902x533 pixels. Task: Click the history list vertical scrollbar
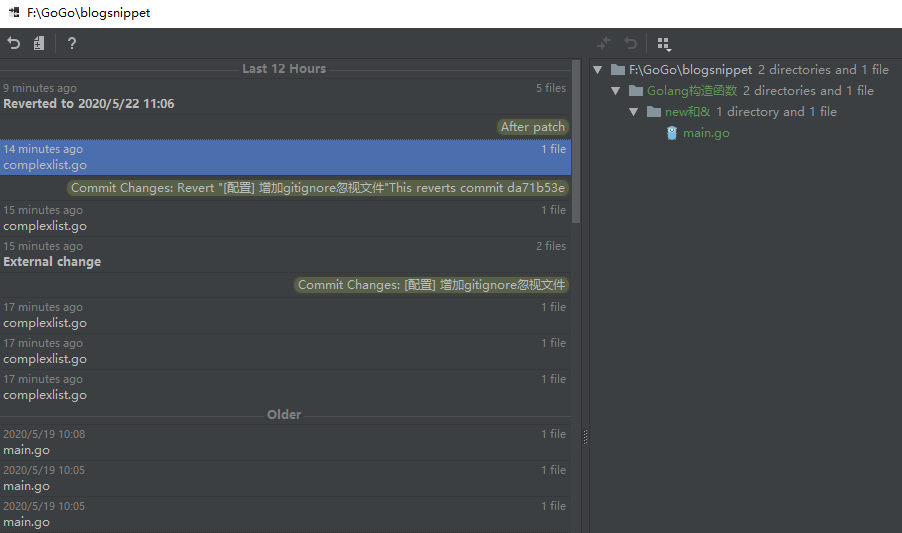point(575,140)
